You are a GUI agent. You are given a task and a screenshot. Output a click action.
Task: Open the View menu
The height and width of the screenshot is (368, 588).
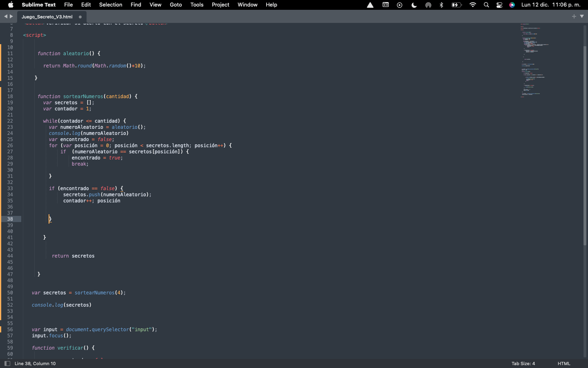click(156, 5)
